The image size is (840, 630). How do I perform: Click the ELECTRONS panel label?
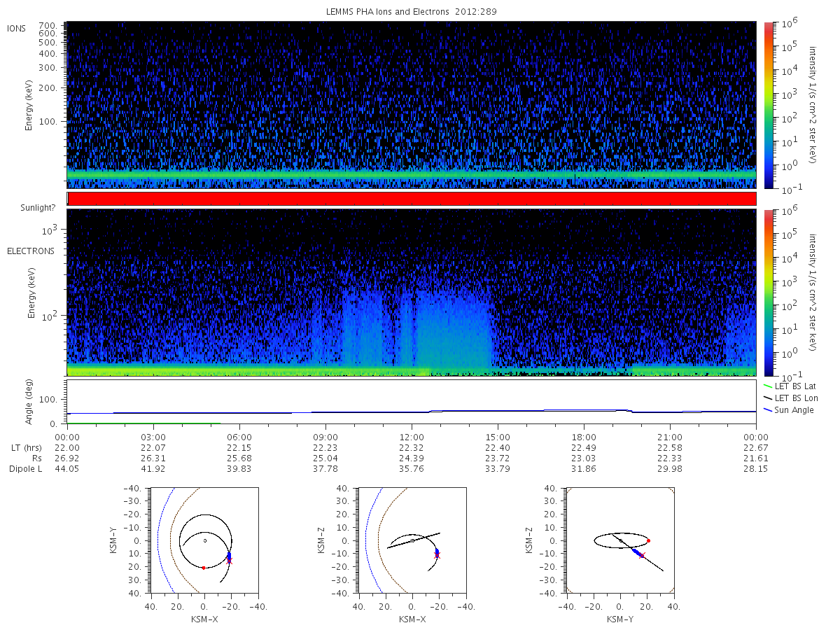point(31,251)
